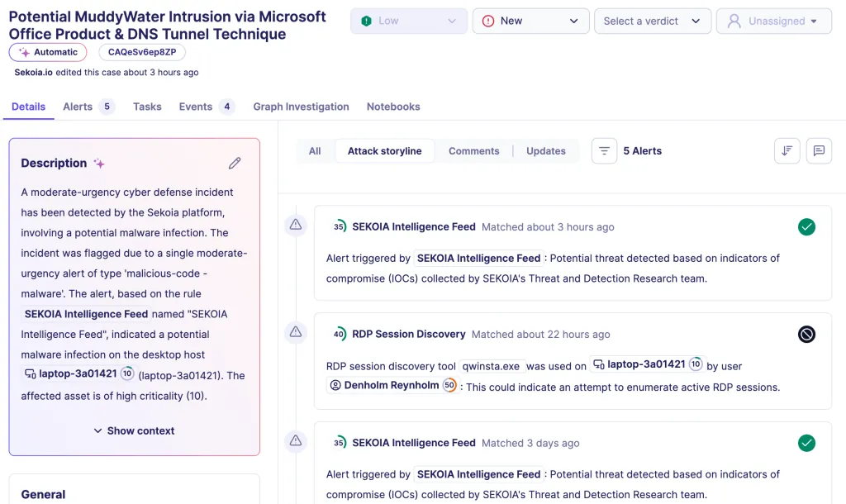
Task: Open the New status dropdown
Action: point(531,21)
